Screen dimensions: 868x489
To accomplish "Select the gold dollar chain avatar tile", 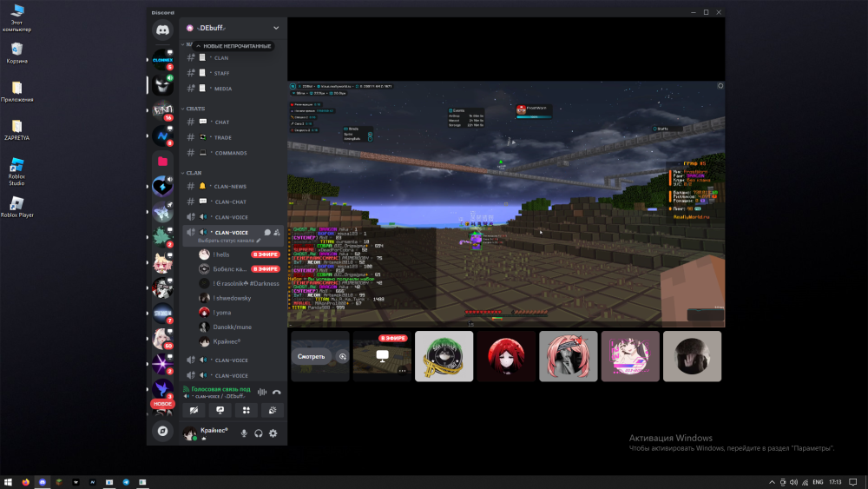I will pyautogui.click(x=444, y=356).
